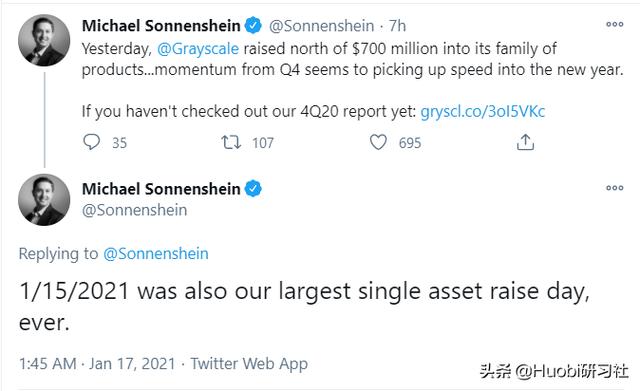
Task: Click the 7h timestamp of first tweet
Action: [397, 26]
